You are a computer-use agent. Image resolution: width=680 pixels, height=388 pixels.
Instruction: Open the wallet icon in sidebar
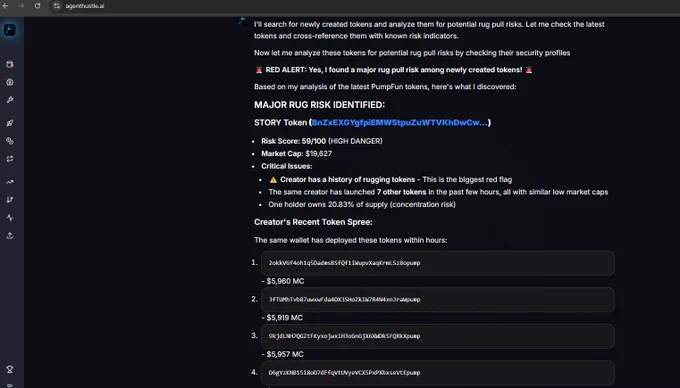10,65
